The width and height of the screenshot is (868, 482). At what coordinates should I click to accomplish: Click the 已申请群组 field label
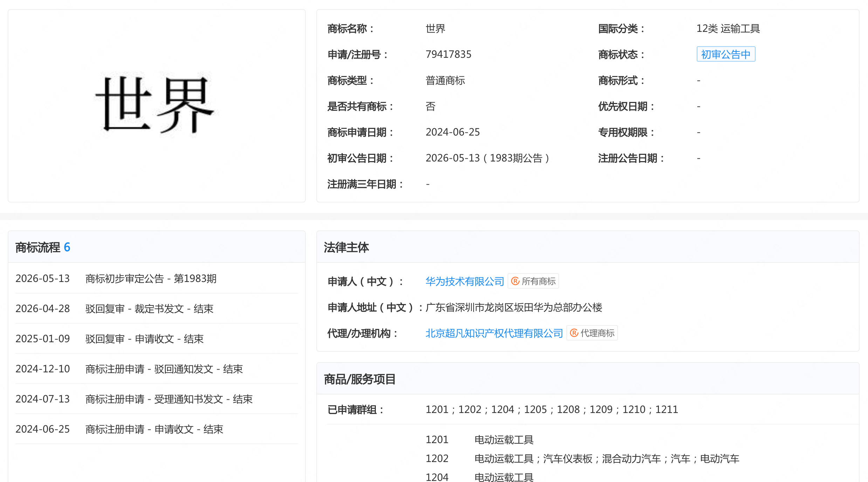point(356,409)
